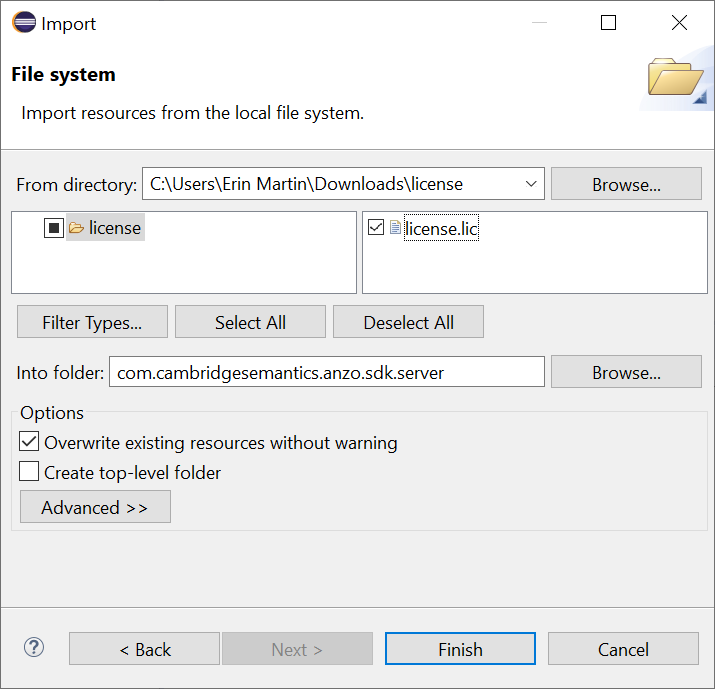Image resolution: width=715 pixels, height=689 pixels.
Task: Click the open folder wizard banner image
Action: (x=676, y=78)
